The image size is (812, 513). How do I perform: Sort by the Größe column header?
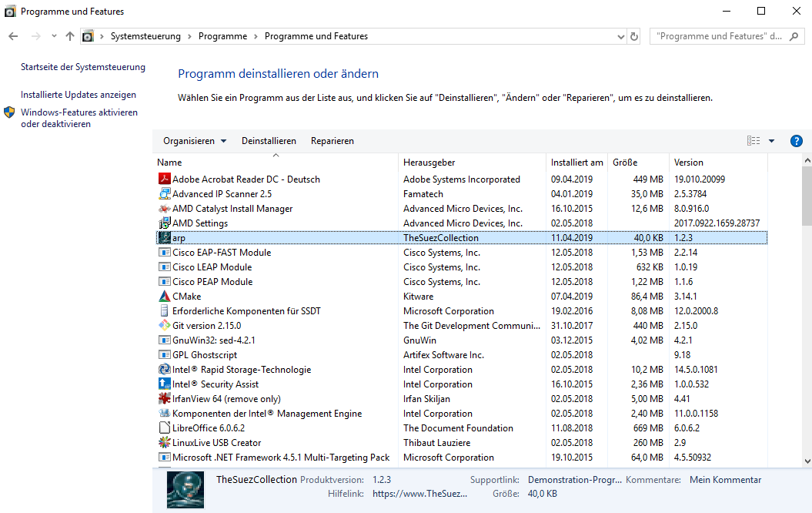coord(639,163)
